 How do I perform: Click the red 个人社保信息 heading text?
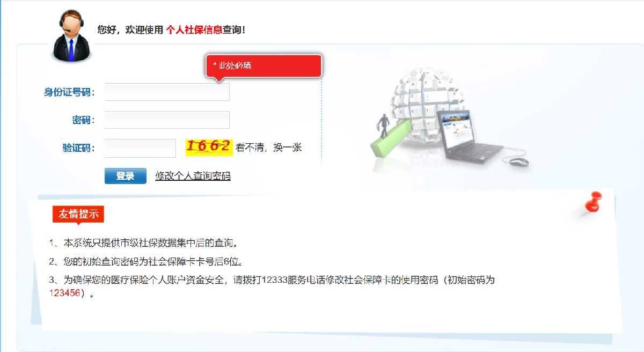point(194,30)
